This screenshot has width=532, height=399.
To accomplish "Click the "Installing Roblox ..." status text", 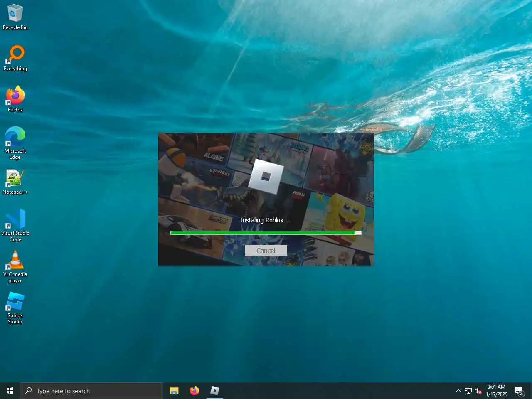I will [266, 220].
